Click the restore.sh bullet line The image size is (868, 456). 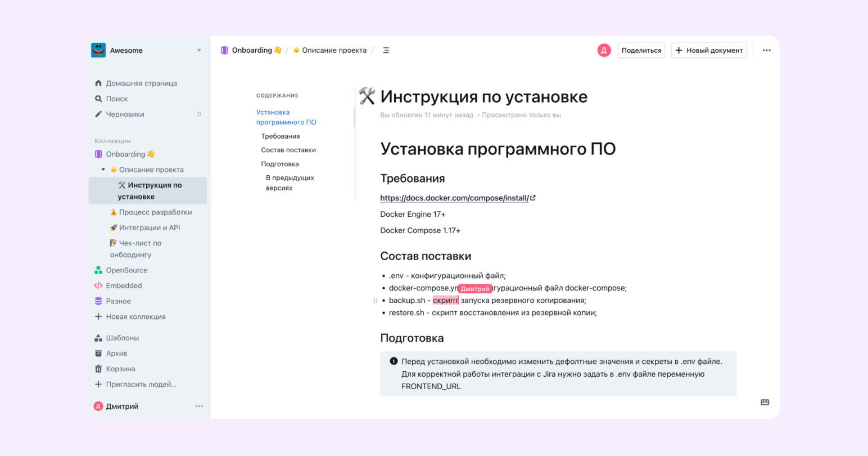tap(493, 313)
